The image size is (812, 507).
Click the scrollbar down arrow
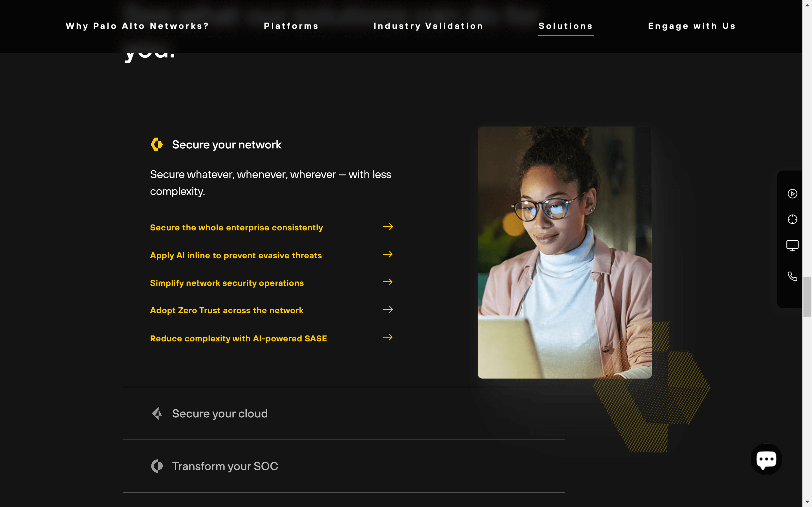[x=807, y=502]
